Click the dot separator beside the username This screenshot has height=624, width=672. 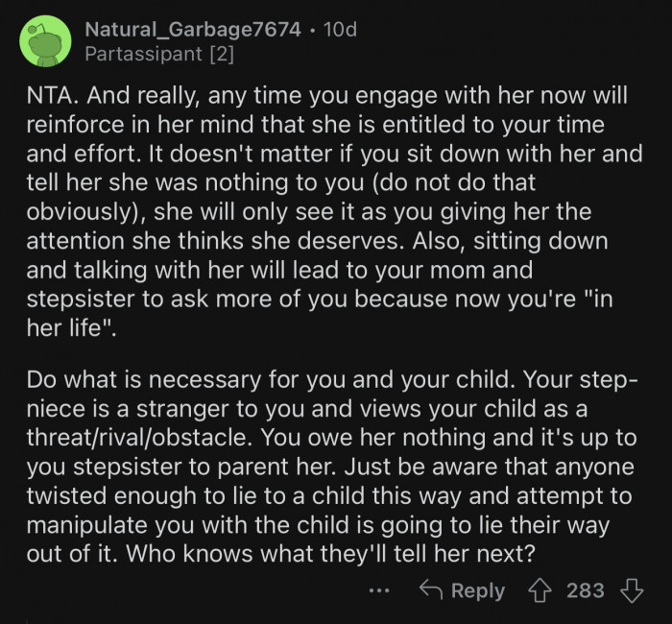click(x=312, y=30)
